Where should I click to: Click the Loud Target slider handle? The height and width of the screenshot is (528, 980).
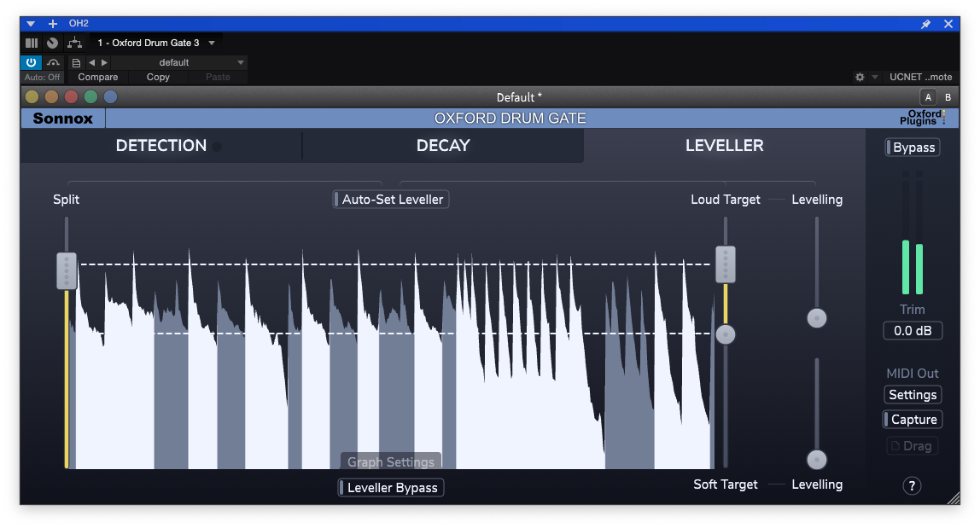[x=726, y=264]
